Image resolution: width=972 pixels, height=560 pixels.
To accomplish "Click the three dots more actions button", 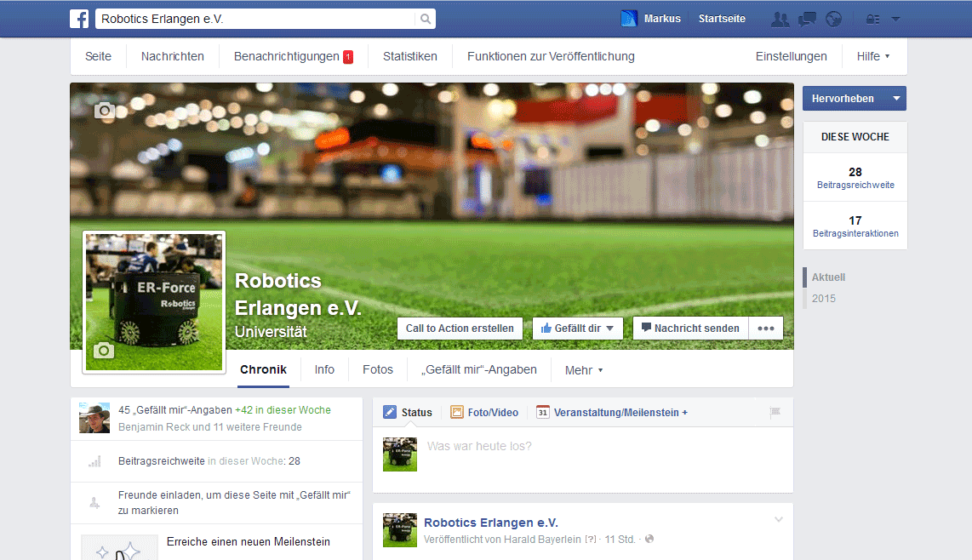I will pos(765,328).
